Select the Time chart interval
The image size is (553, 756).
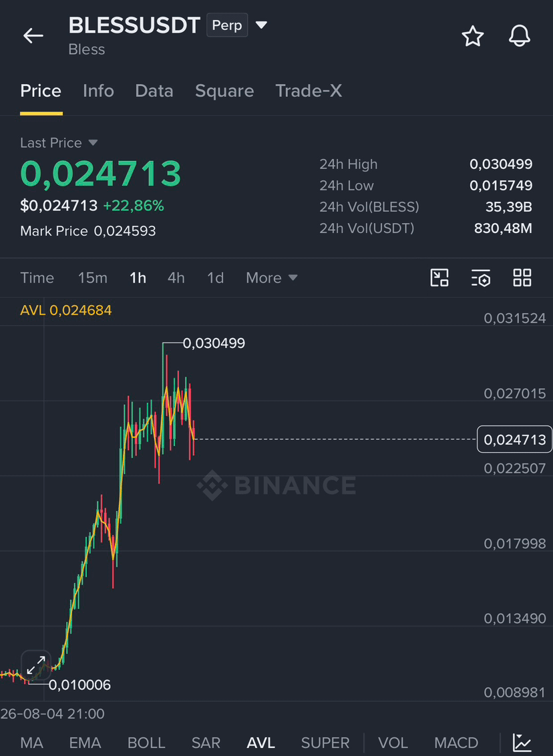pos(37,278)
